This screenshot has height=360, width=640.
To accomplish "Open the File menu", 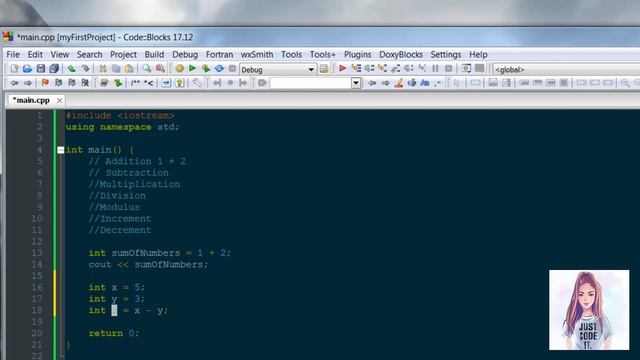I will click(x=13, y=54).
